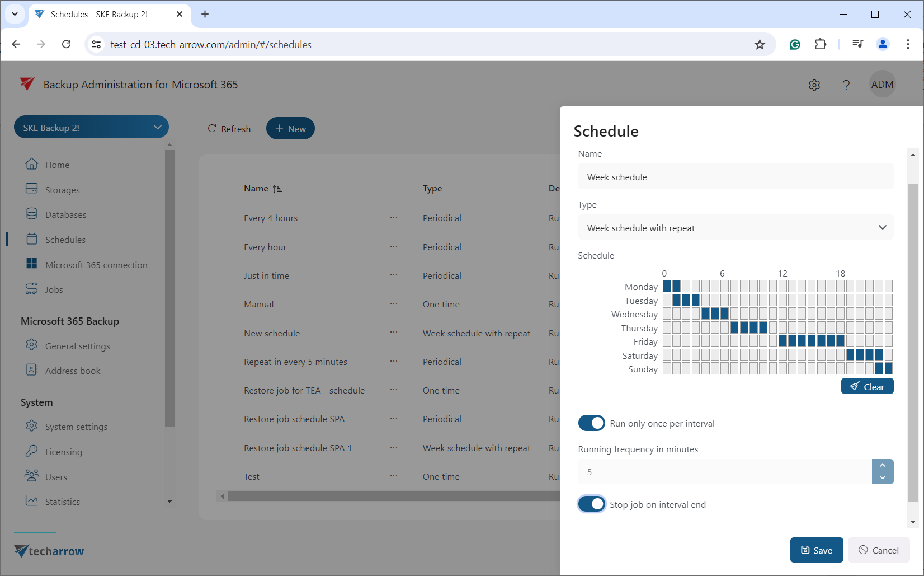Image resolution: width=924 pixels, height=576 pixels.
Task: Save the week schedule
Action: [x=816, y=550]
